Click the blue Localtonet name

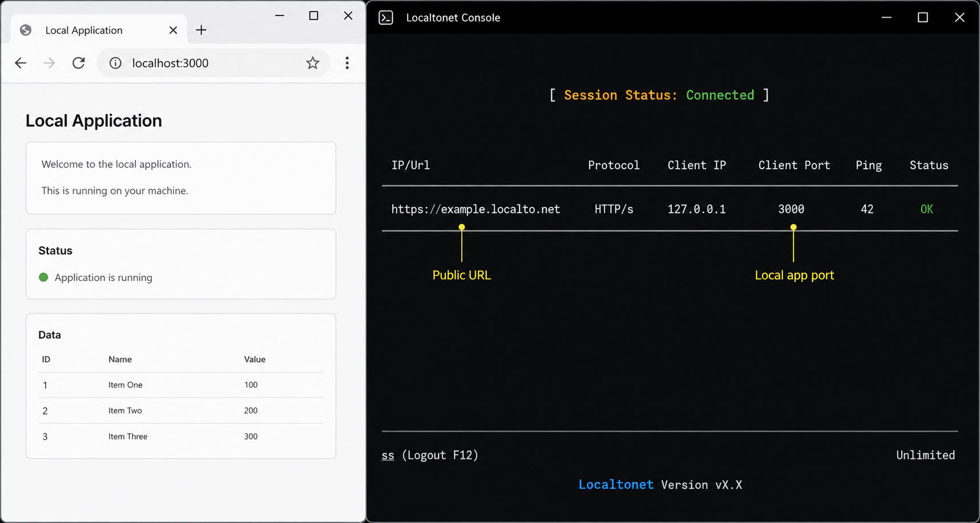coord(616,485)
